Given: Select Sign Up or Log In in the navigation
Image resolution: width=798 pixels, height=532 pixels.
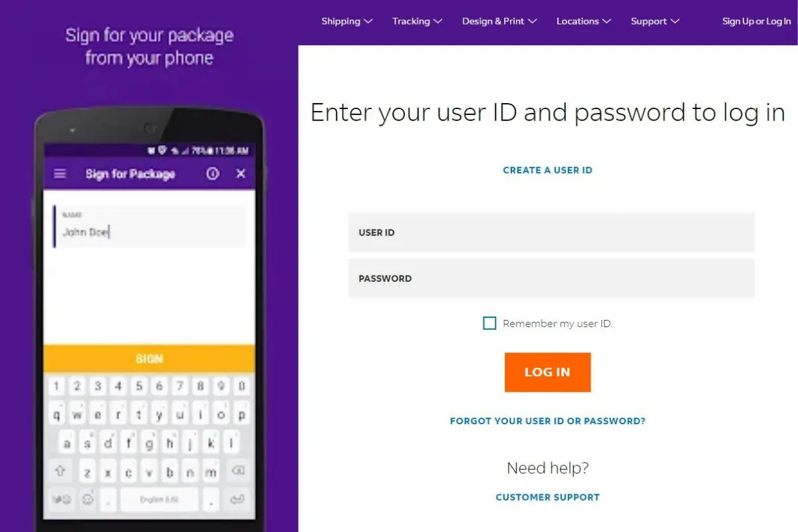Looking at the screenshot, I should (756, 21).
